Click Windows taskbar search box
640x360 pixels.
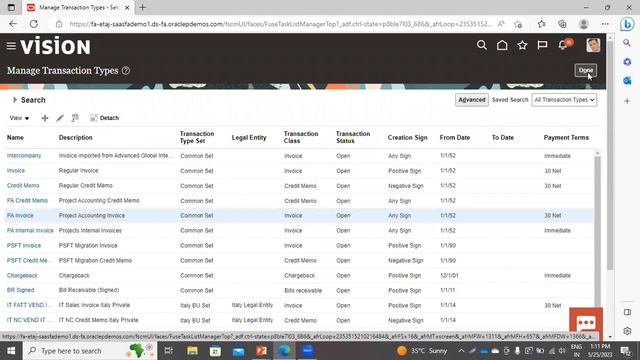point(90,351)
